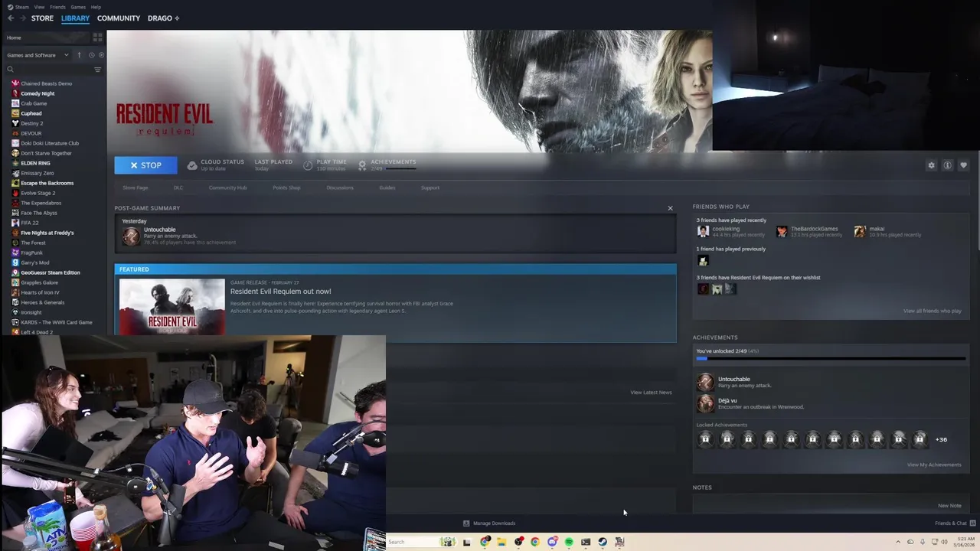The width and height of the screenshot is (980, 551).
Task: Open the DLC link
Action: pyautogui.click(x=178, y=187)
